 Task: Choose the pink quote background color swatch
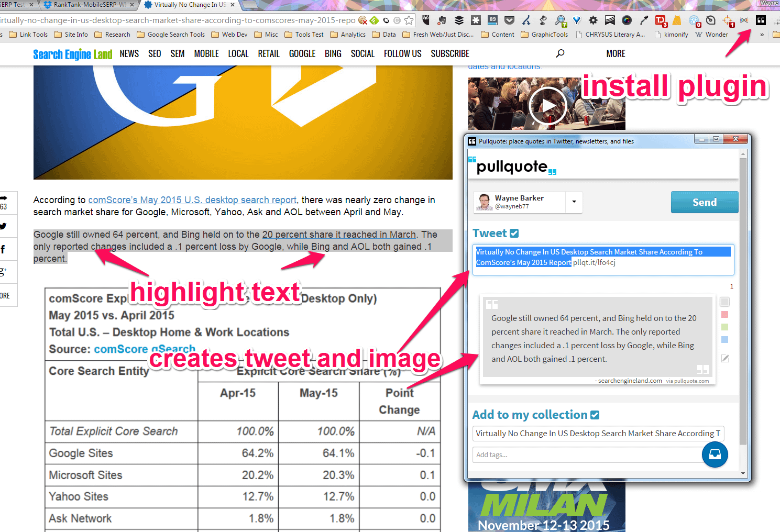(724, 315)
